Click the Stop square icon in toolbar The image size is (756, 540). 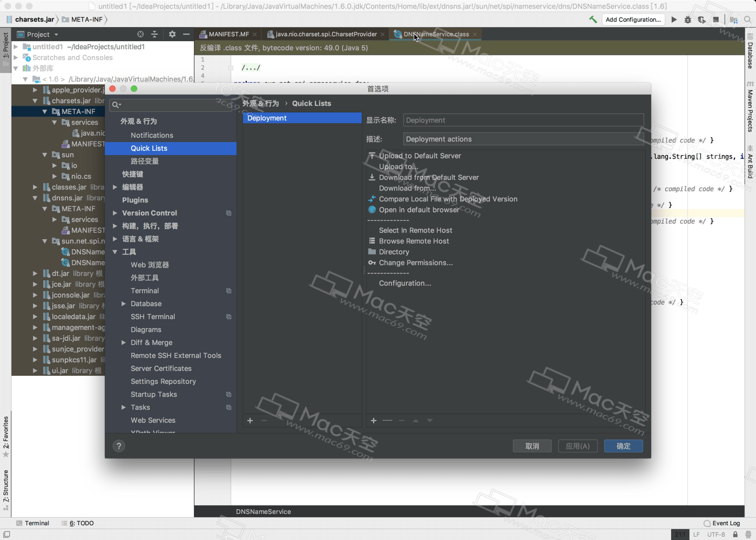pos(715,19)
